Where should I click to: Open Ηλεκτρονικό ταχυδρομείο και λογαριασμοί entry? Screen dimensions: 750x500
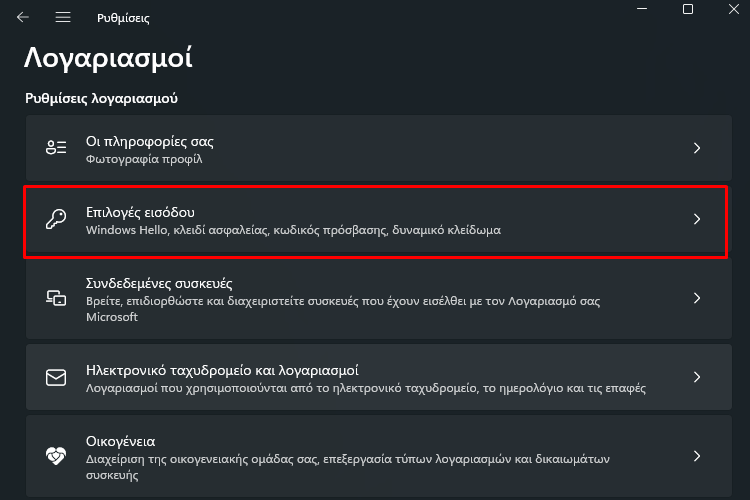(379, 377)
